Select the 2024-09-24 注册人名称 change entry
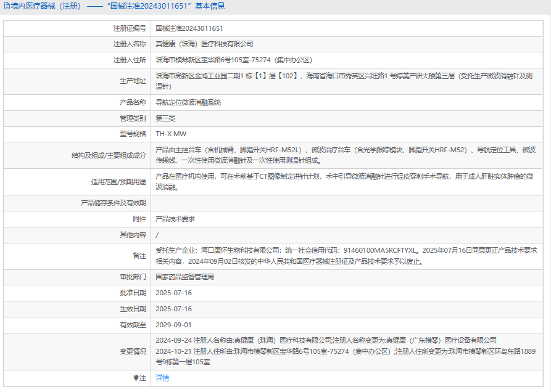The image size is (551, 392). point(326,340)
